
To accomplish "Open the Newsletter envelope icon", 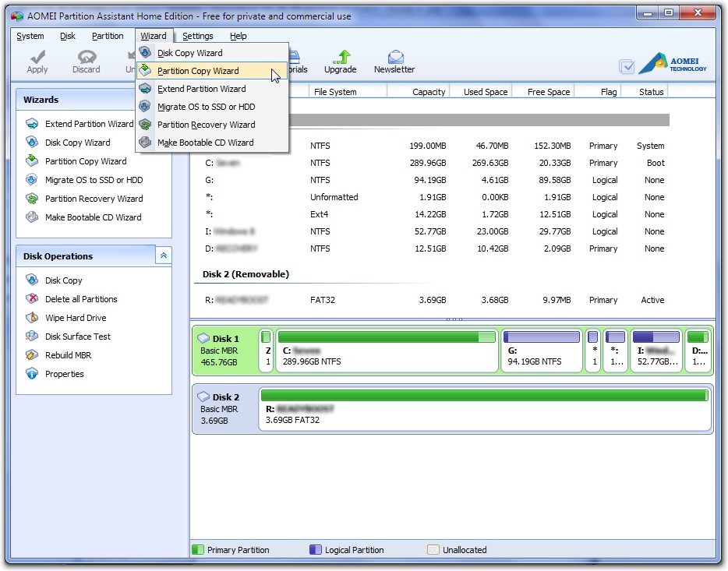I will [x=394, y=57].
